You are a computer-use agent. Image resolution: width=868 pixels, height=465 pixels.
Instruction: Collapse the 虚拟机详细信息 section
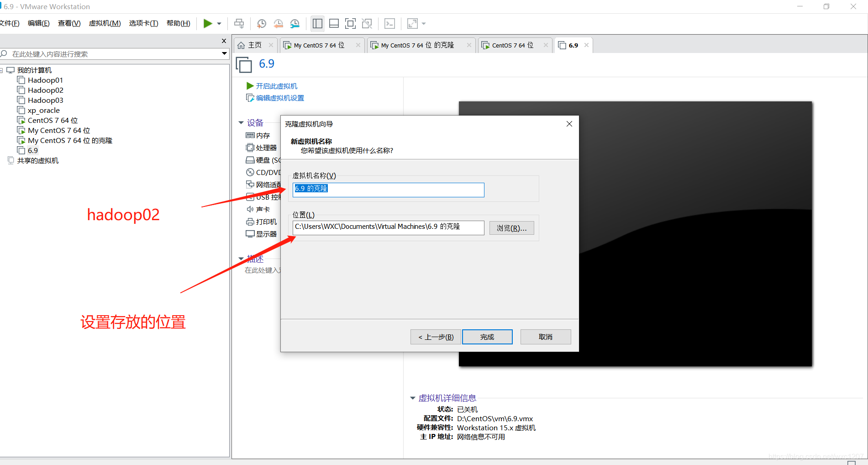point(413,398)
